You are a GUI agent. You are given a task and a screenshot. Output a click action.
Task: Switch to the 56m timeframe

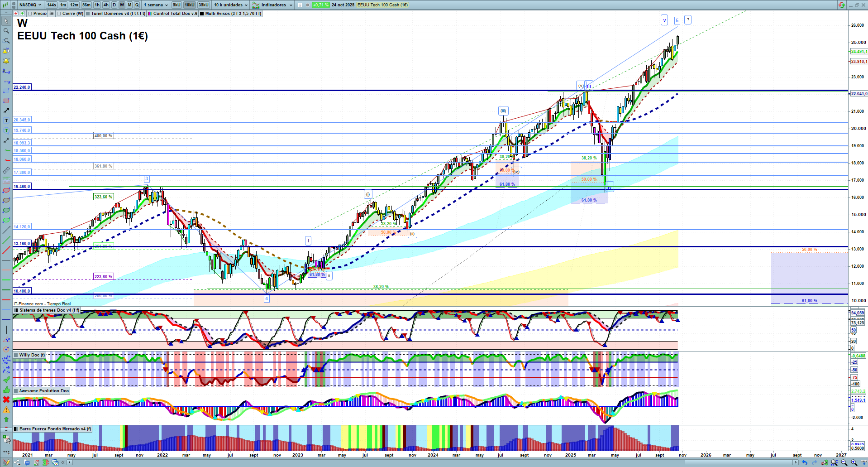[x=86, y=5]
